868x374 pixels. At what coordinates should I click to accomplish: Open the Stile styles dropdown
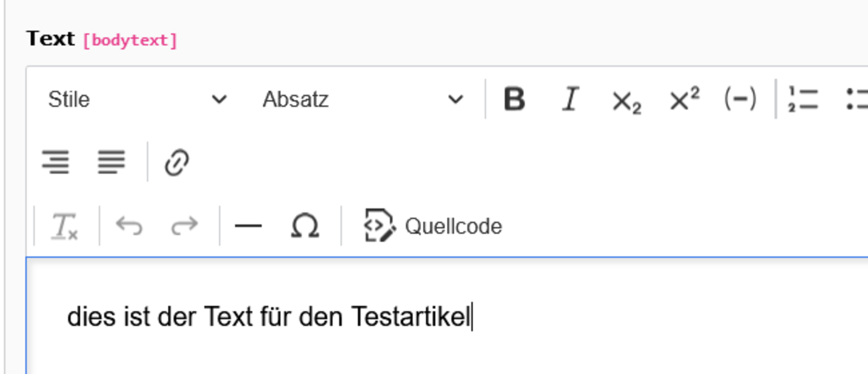tap(137, 99)
